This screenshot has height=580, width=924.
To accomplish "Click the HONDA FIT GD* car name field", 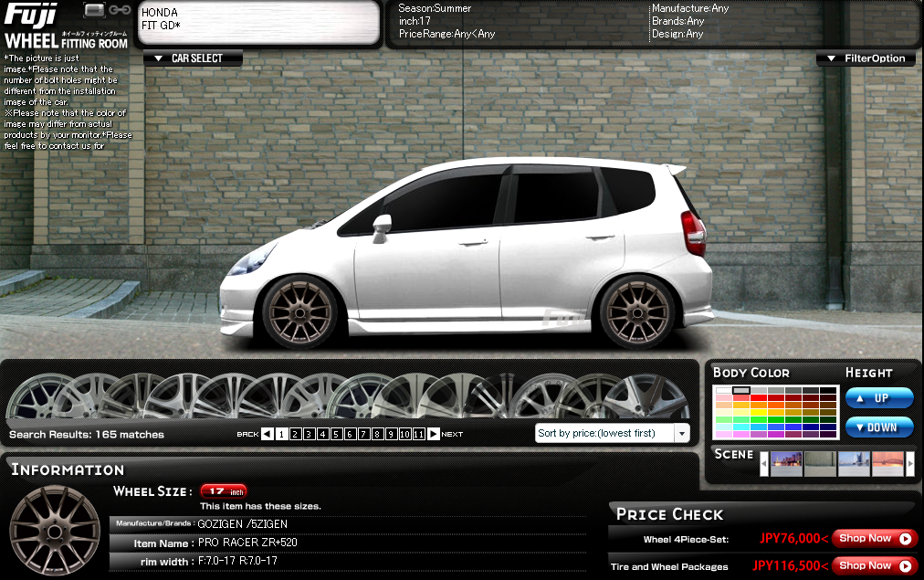I will (x=258, y=23).
